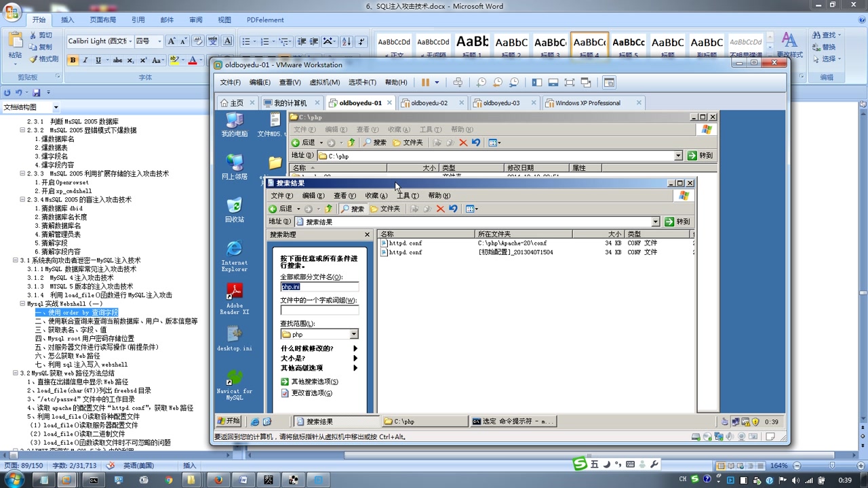
Task: Select the httpd.conf in C:\php\Apache-20\conf
Action: [x=401, y=243]
